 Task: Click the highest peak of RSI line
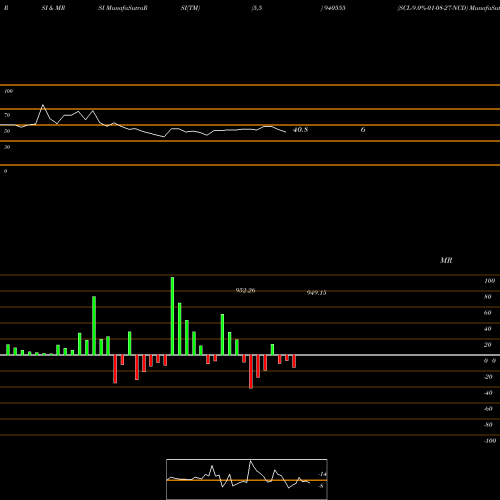(x=43, y=105)
